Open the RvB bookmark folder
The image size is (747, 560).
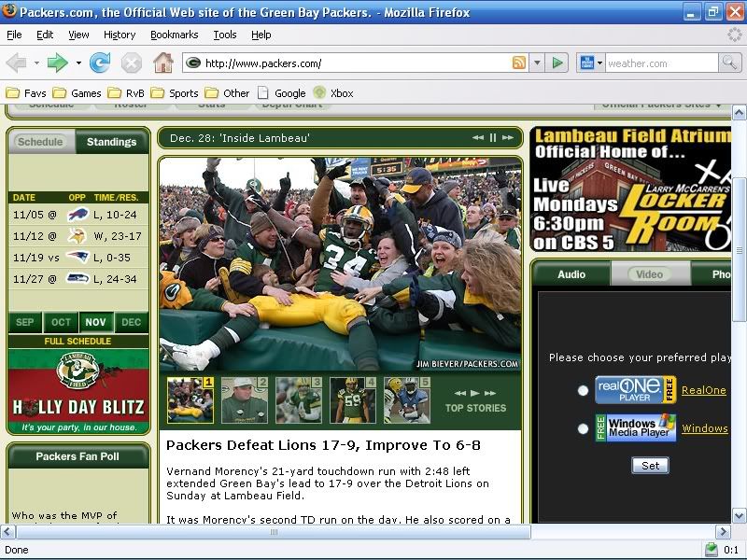click(x=126, y=92)
